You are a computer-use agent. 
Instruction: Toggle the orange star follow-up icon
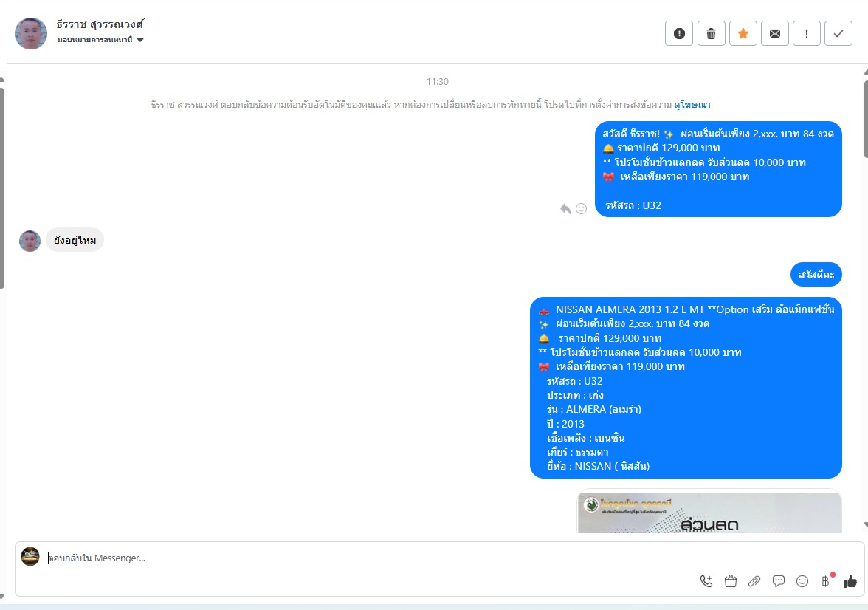click(x=743, y=34)
